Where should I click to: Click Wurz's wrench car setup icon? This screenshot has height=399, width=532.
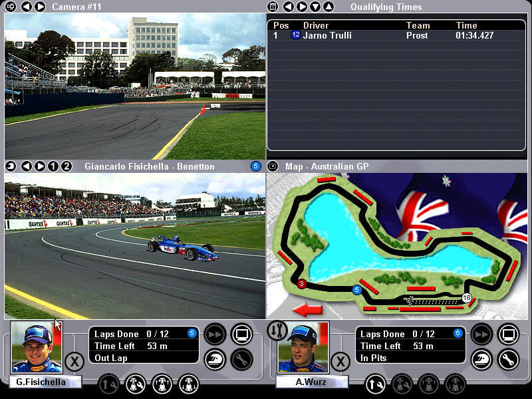(508, 360)
